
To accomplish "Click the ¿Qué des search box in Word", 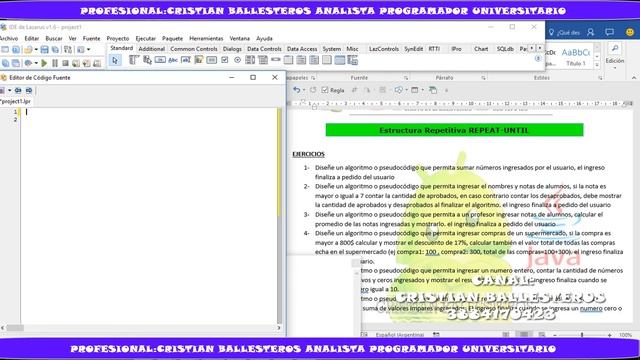I will pyautogui.click(x=564, y=32).
